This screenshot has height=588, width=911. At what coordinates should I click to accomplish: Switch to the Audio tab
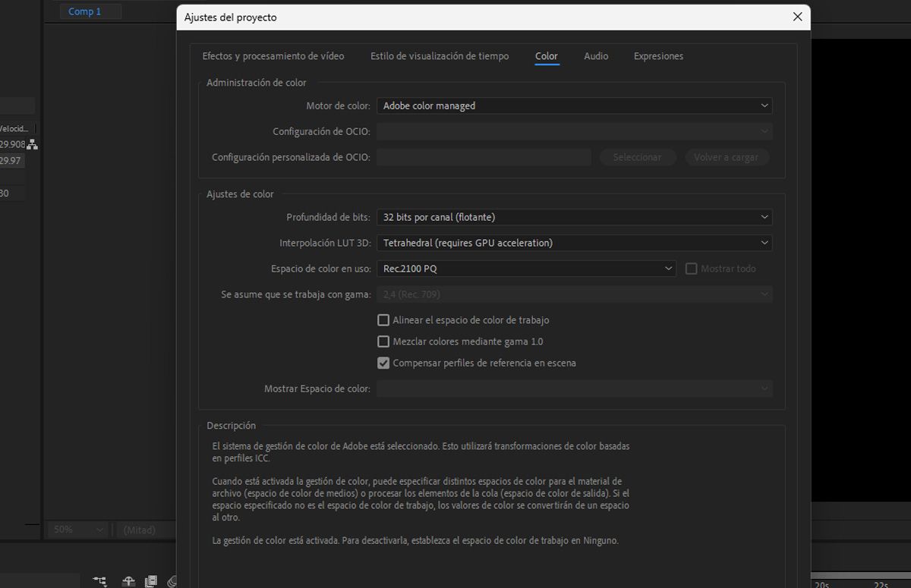pos(596,55)
